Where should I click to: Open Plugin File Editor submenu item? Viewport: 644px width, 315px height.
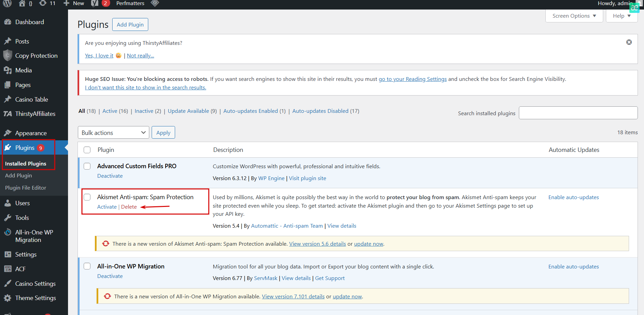click(x=26, y=188)
